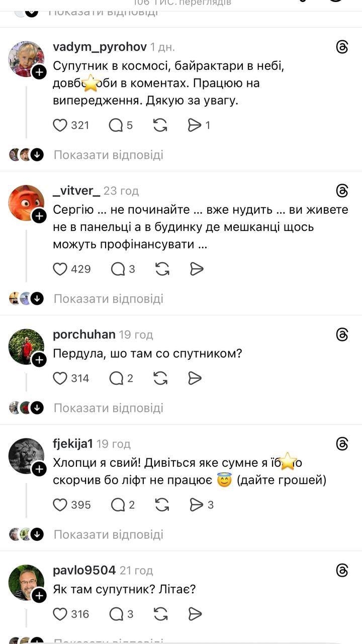Open pavlo9504's profile by username
Image resolution: width=362 pixels, height=644 pixels.
(84, 570)
